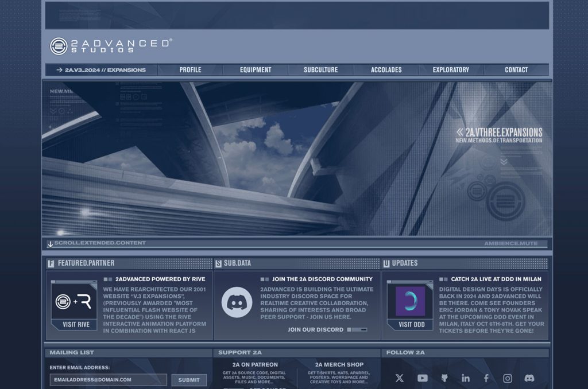Image resolution: width=588 pixels, height=389 pixels.
Task: Open the Discord icon in the footer row
Action: [x=529, y=378]
